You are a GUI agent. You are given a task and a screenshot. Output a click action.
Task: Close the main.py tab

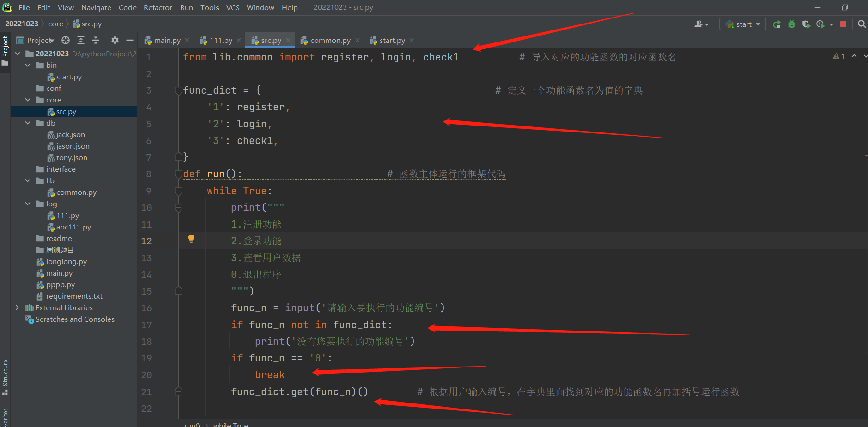(187, 40)
